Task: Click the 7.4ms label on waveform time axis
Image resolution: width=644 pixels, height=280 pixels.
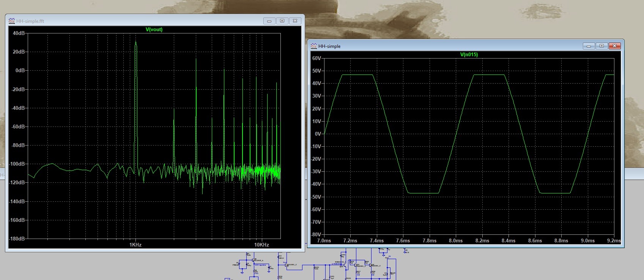Action: point(376,240)
